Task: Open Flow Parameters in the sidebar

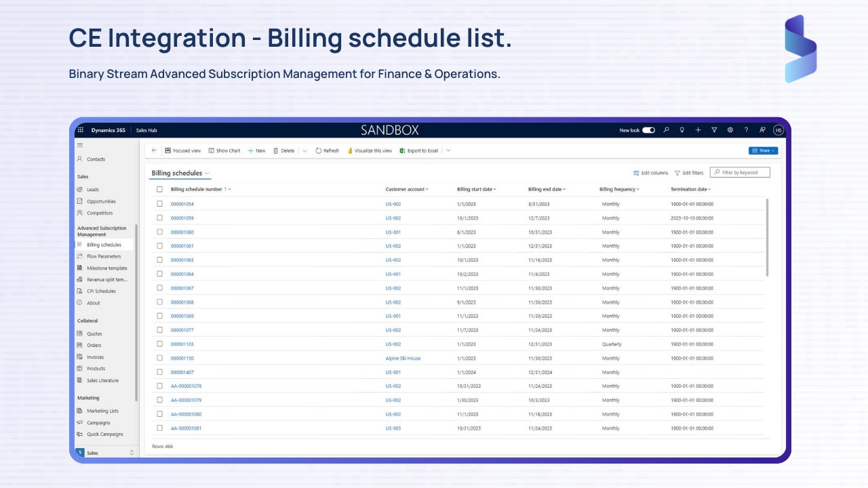Action: coord(104,256)
